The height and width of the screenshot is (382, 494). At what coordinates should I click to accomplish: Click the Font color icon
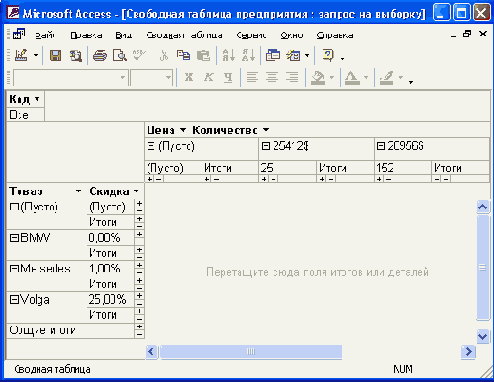click(x=352, y=77)
